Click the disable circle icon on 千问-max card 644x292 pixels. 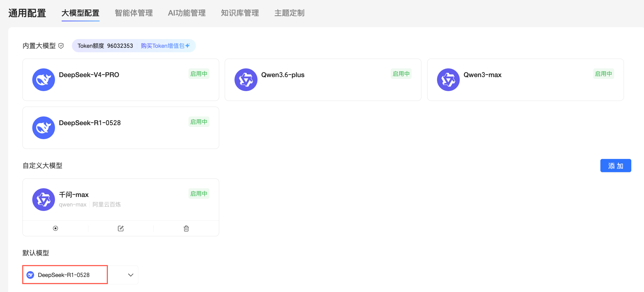(x=56, y=228)
